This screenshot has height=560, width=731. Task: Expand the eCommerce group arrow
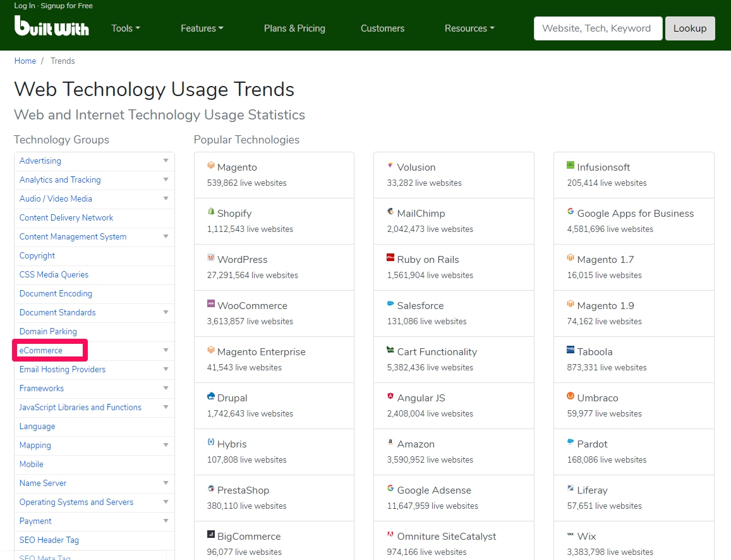166,351
